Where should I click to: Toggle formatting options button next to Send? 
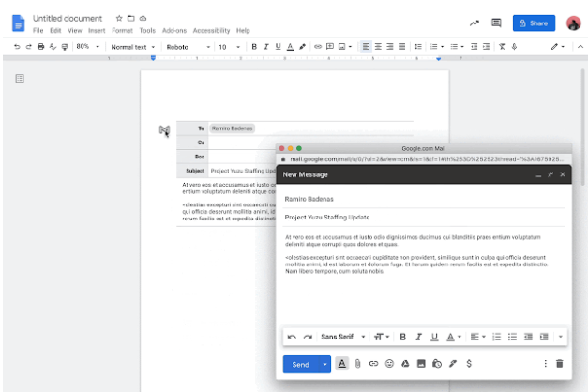(341, 363)
